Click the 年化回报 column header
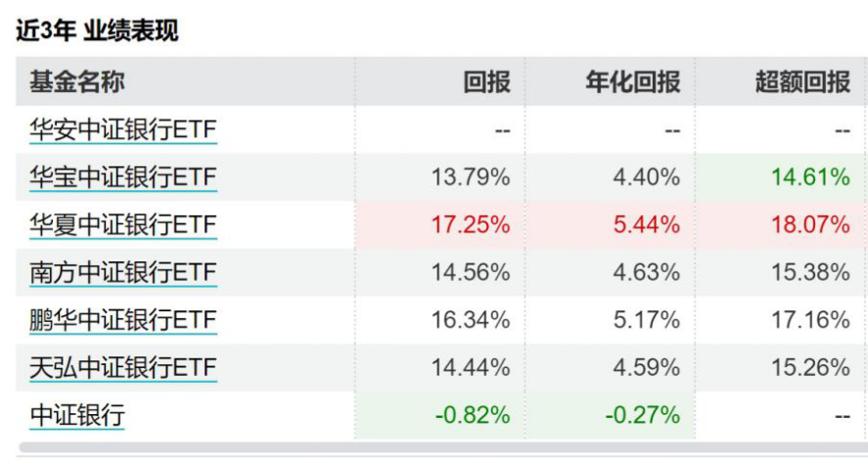 coord(632,82)
